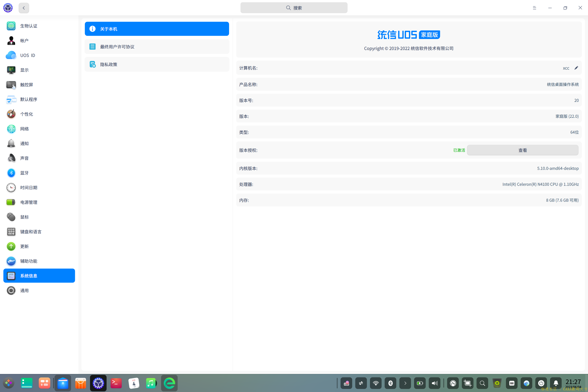
Task: Open 鼠标 mouse settings
Action: click(39, 217)
